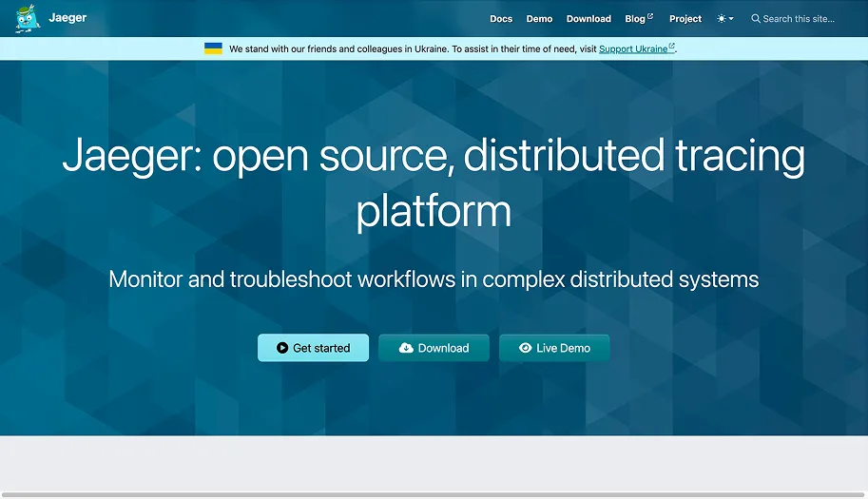The height and width of the screenshot is (499, 868).
Task: Go to the Demo nav link
Action: point(539,19)
